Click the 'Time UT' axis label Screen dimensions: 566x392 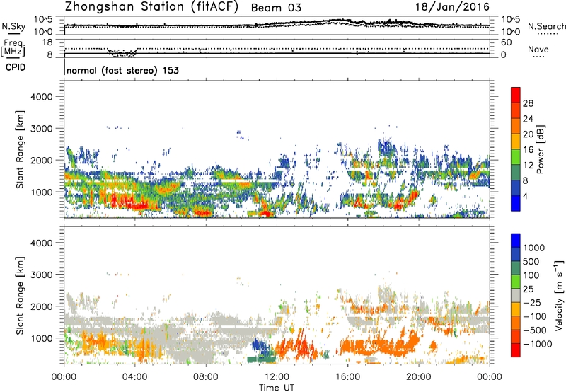[277, 388]
